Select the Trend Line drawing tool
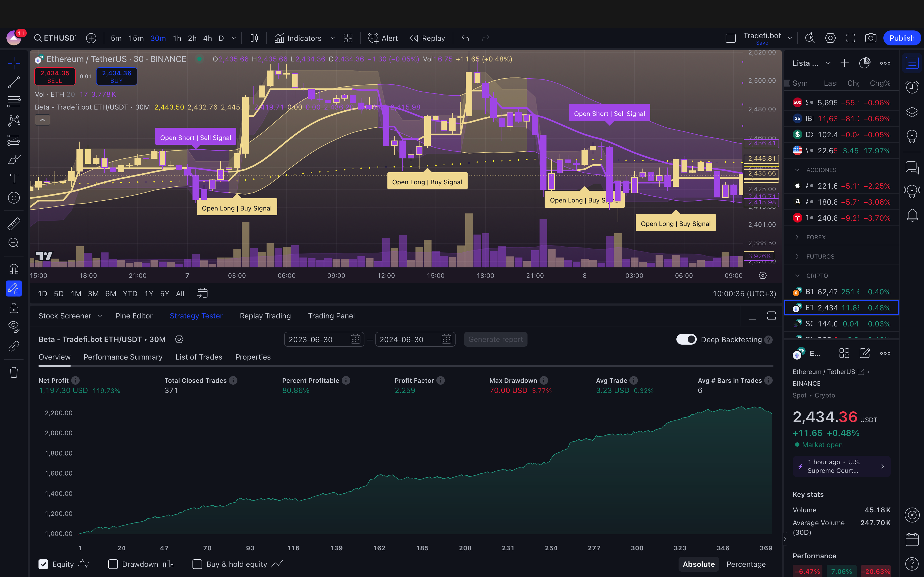This screenshot has height=577, width=924. (14, 83)
